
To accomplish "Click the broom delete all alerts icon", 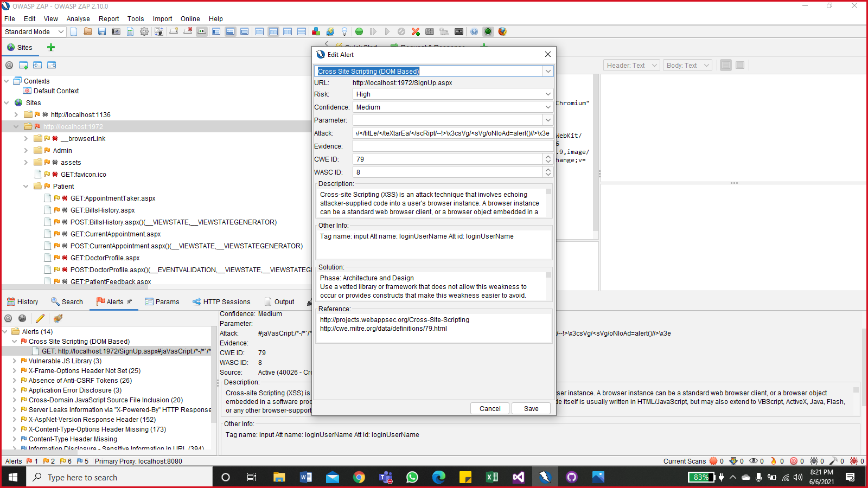I will (x=58, y=318).
